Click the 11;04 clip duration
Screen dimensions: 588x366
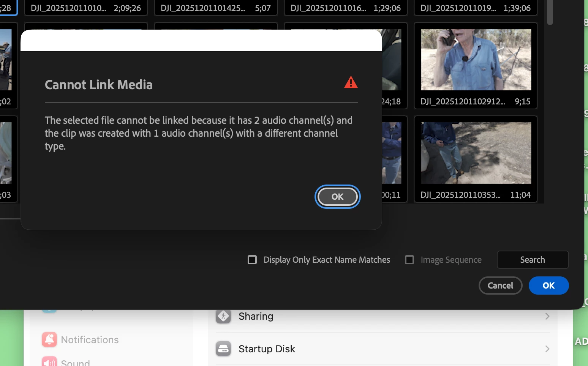(520, 195)
